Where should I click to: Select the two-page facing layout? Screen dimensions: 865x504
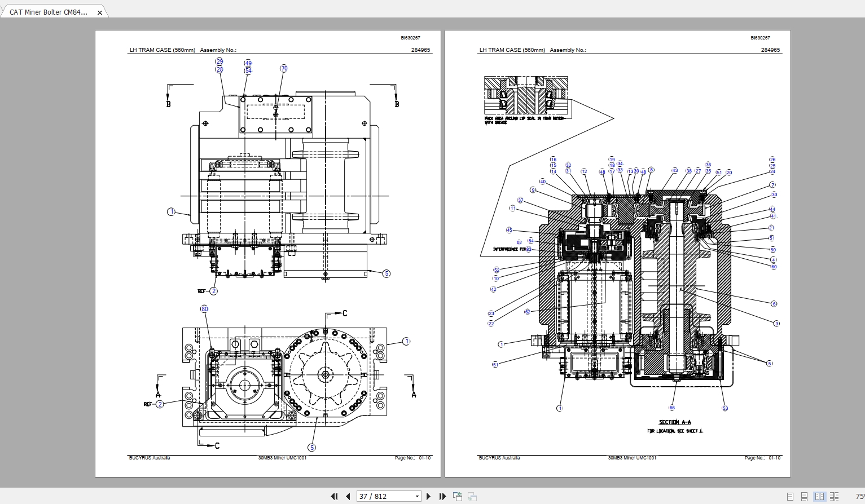click(819, 496)
